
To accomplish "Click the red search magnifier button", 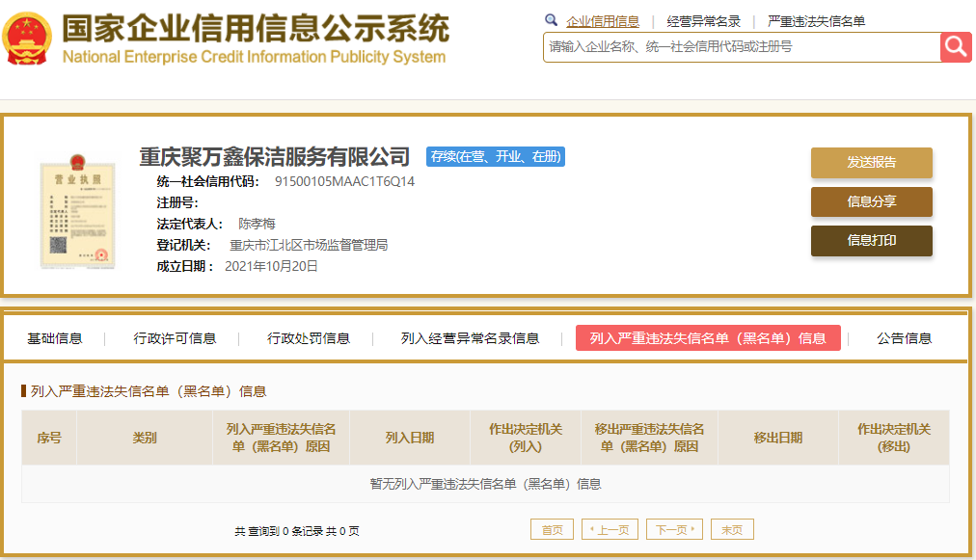I will pos(956,46).
